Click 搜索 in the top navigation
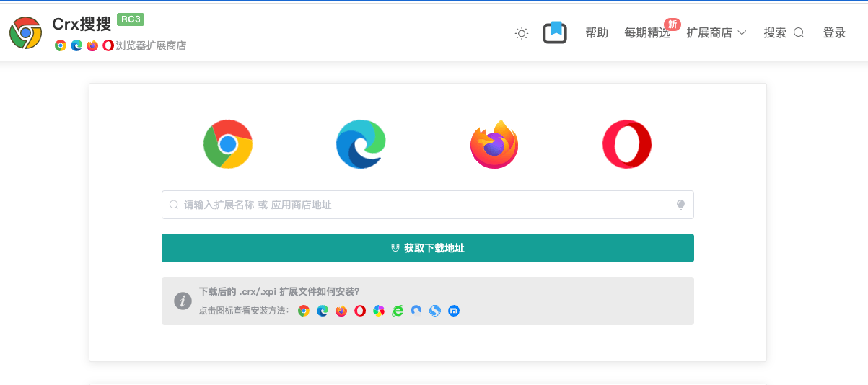The width and height of the screenshot is (868, 385). [x=784, y=33]
